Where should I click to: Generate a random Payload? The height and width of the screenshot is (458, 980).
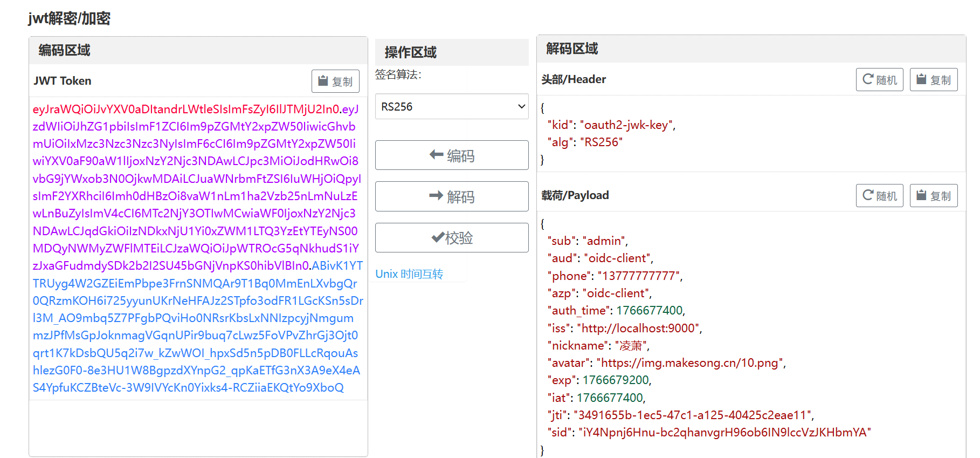(x=879, y=196)
